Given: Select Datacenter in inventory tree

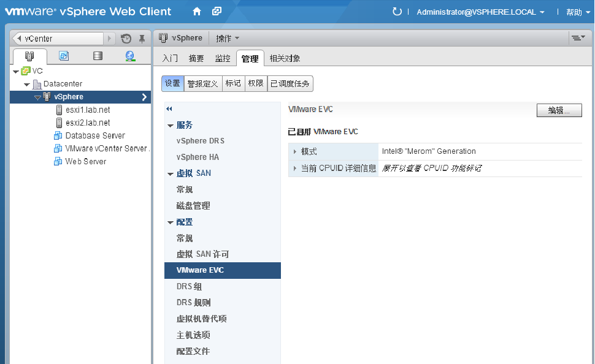Looking at the screenshot, I should click(x=63, y=84).
